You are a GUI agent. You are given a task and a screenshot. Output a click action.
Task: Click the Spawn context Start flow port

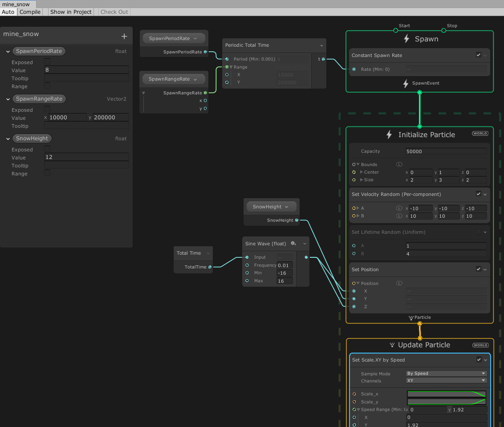pyautogui.click(x=395, y=30)
